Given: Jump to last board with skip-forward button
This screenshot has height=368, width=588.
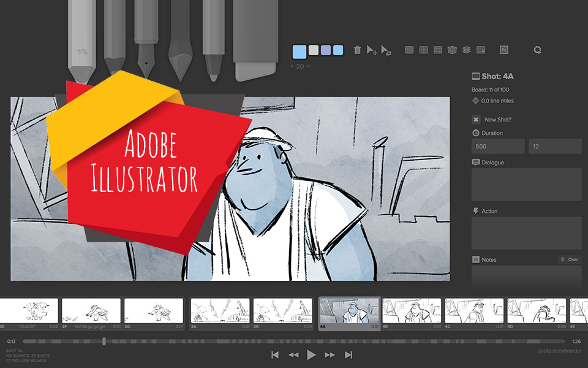Looking at the screenshot, I should tap(349, 355).
